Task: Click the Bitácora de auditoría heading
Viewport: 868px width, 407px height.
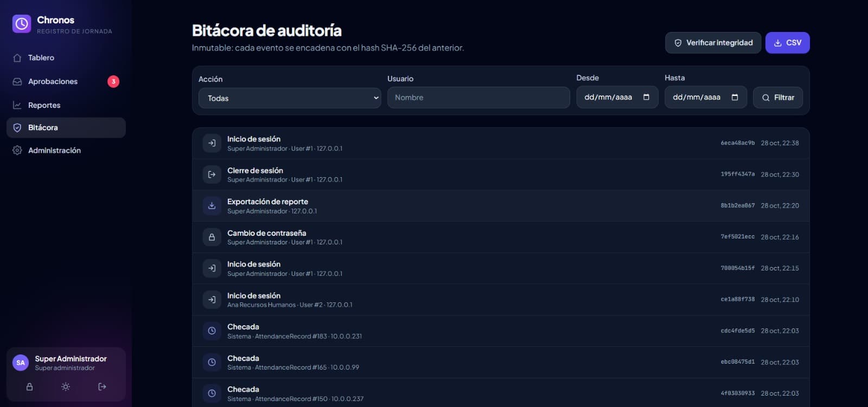Action: coord(267,30)
